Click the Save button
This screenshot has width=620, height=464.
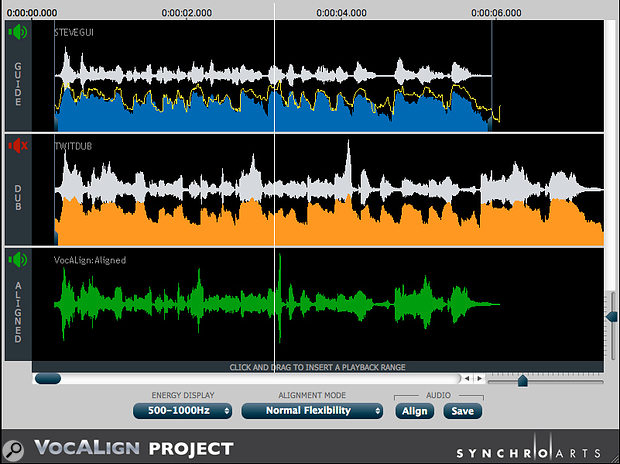(x=463, y=411)
